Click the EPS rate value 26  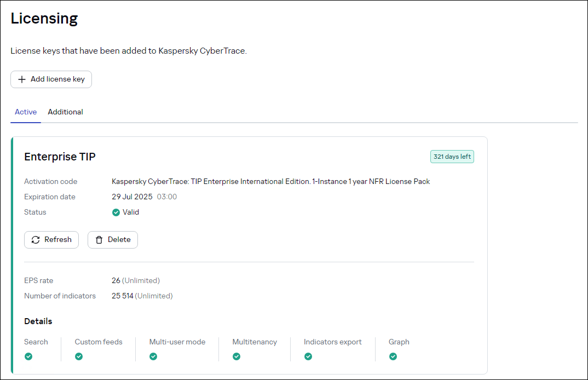116,280
